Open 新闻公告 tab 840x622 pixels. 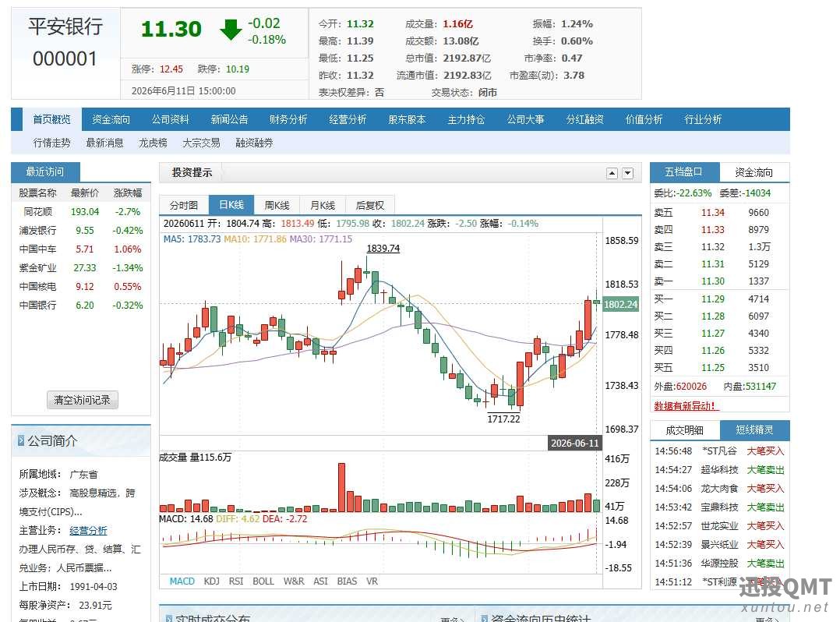[229, 119]
